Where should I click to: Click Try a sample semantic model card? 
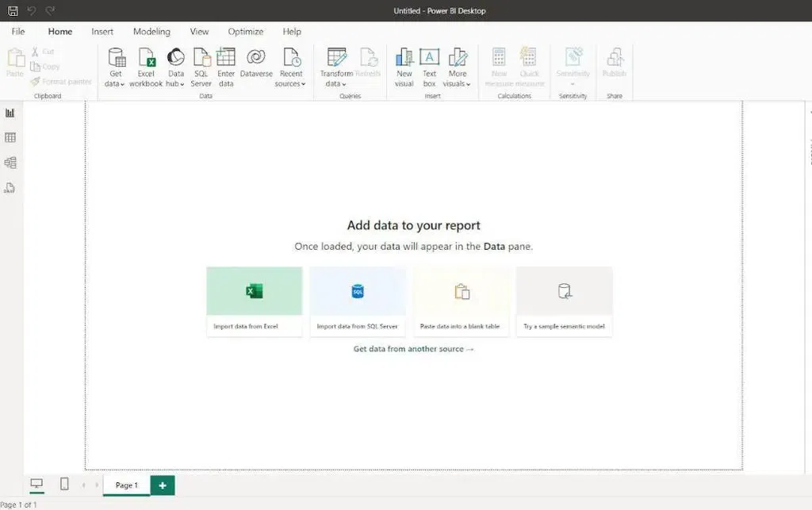(x=565, y=301)
